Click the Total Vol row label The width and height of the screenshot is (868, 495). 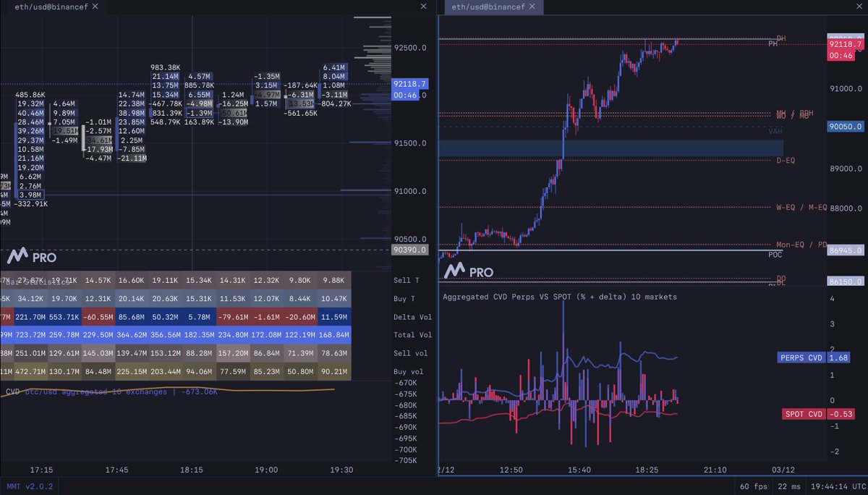[412, 335]
